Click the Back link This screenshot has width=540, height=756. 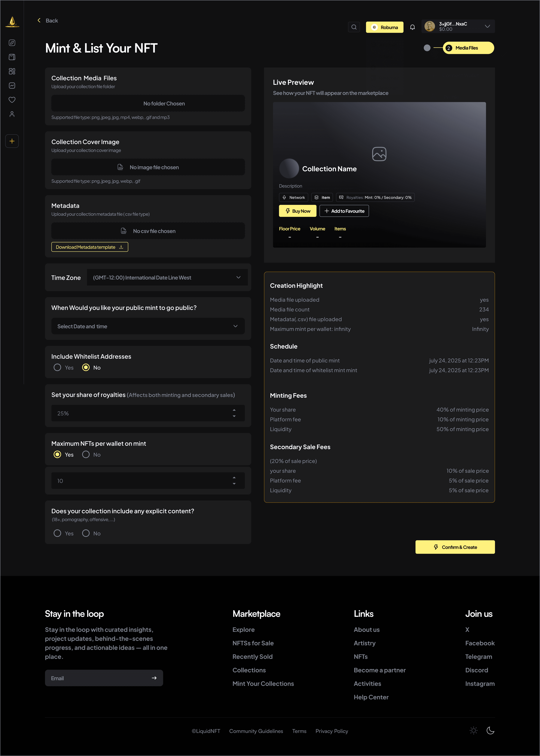[x=52, y=21]
